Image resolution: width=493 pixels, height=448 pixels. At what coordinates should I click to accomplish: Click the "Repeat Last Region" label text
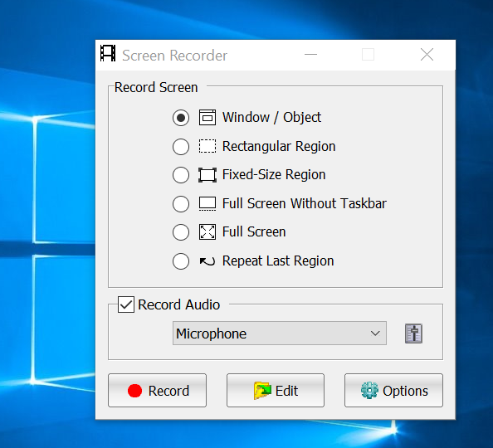point(278,261)
